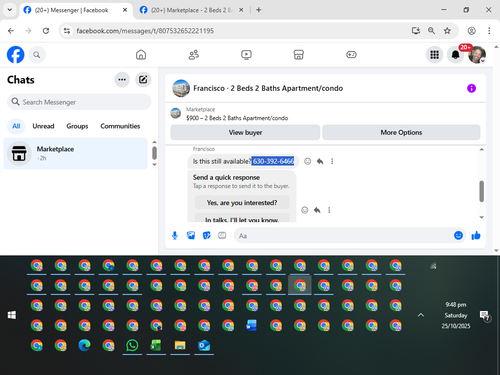Switch to the Marketplace - 2 Beds browser tab
The height and width of the screenshot is (375, 500).
pos(191,10)
